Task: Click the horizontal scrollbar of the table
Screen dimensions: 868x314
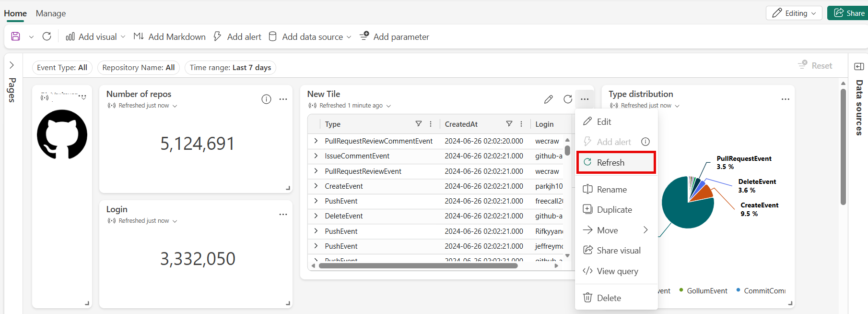Action: pos(418,266)
